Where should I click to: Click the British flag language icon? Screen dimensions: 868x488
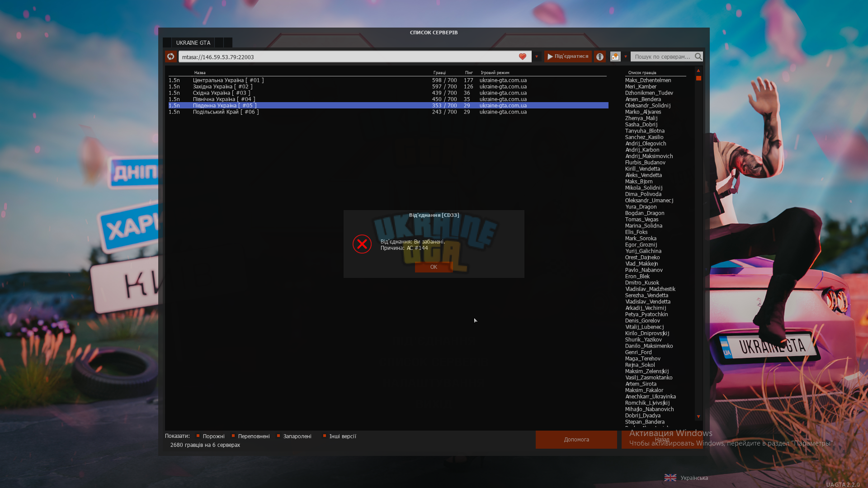point(670,478)
